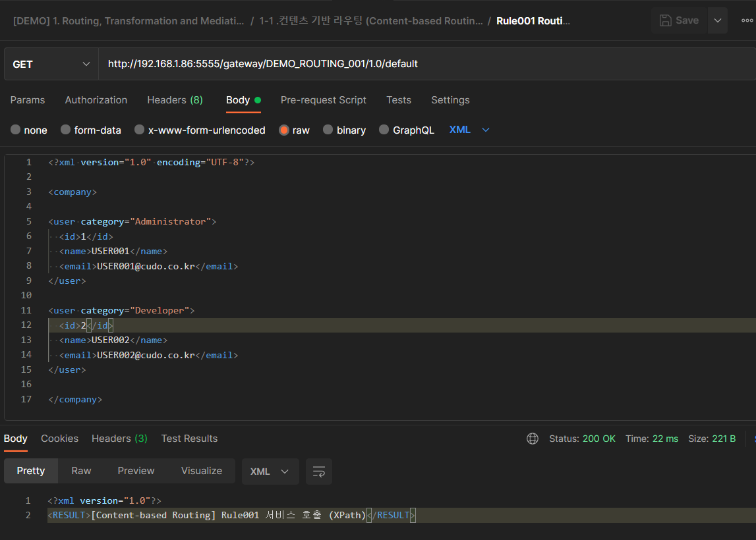Screen dimensions: 756x540
Task: Open the Authorization tab
Action: [x=96, y=100]
